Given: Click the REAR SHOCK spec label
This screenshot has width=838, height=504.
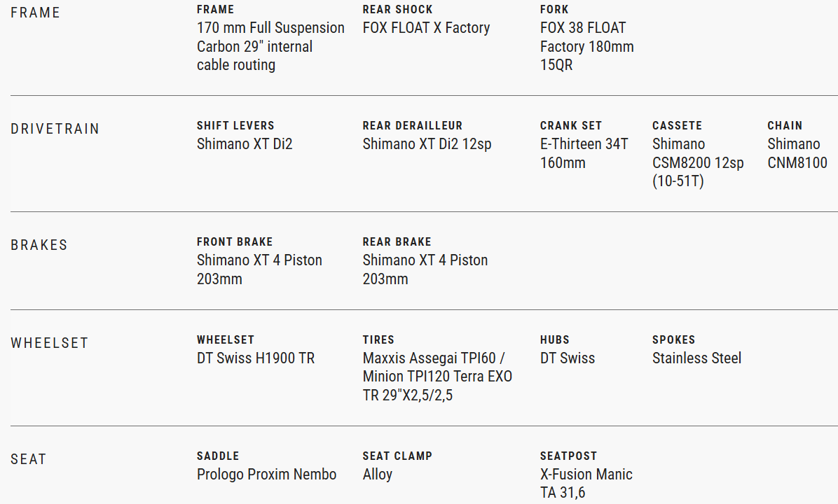Looking at the screenshot, I should pos(397,10).
